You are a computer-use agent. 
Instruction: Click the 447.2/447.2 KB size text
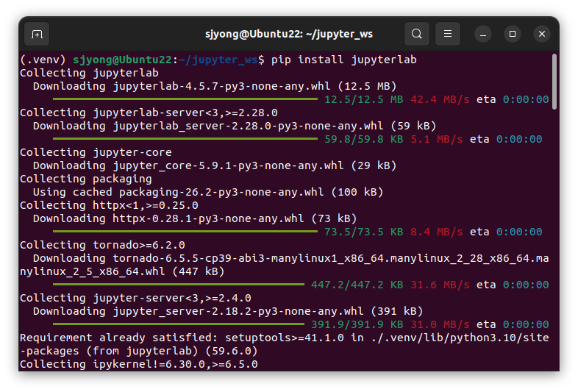pyautogui.click(x=357, y=285)
